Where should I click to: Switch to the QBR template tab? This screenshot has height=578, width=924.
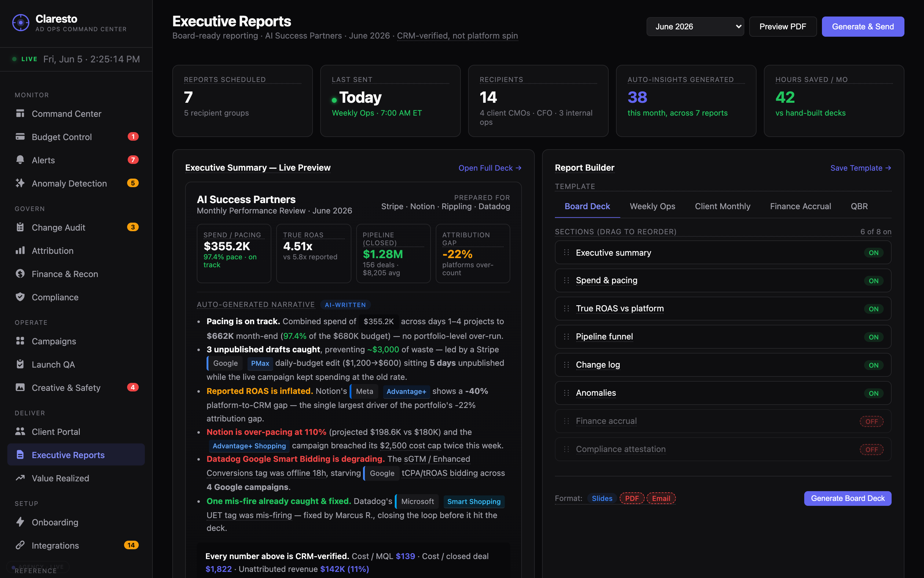(x=859, y=206)
